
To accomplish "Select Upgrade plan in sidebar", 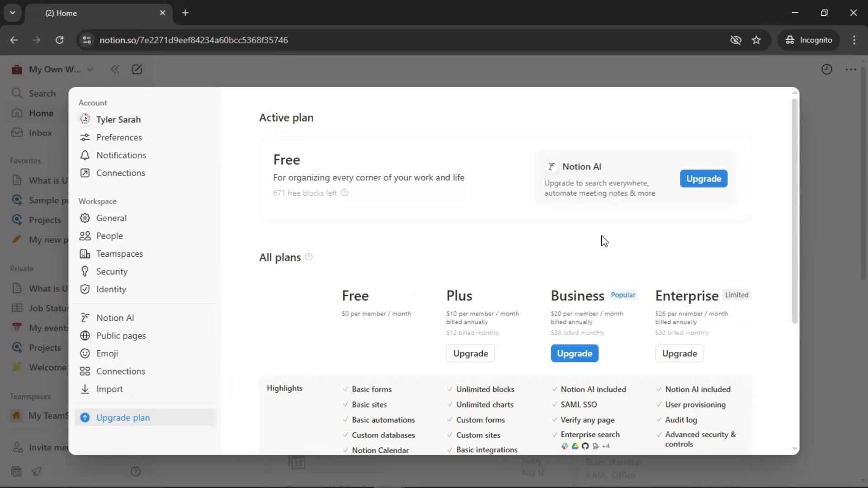I will coord(146,418).
